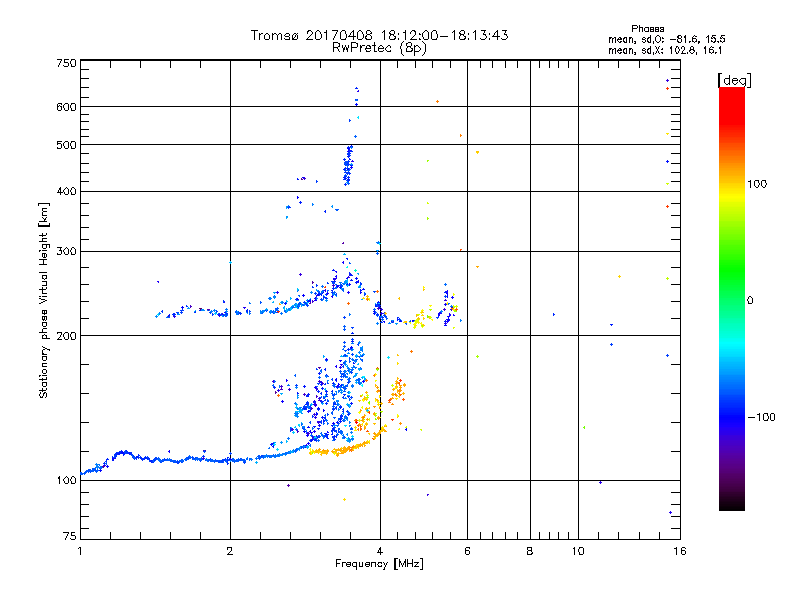Click the y-axis tick label '200'
Viewport: 800px width, 600px height.
66,335
